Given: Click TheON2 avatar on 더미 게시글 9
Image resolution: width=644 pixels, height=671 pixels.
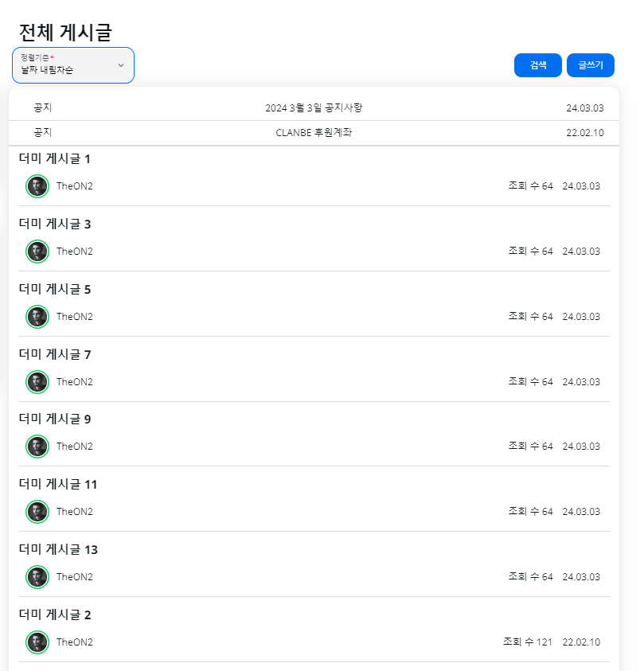Looking at the screenshot, I should coord(37,447).
